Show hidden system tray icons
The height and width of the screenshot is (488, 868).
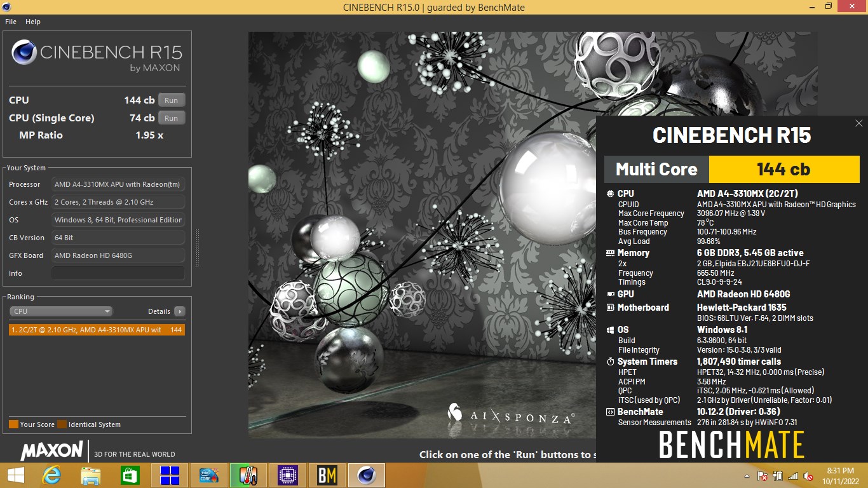click(x=747, y=476)
